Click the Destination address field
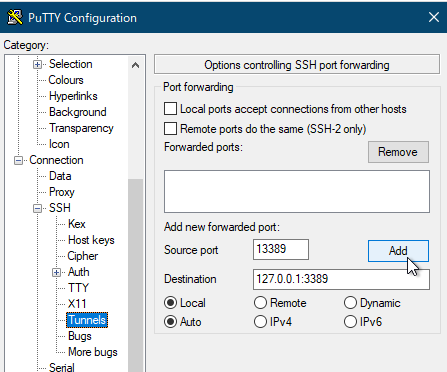The height and width of the screenshot is (372, 447). click(x=341, y=279)
